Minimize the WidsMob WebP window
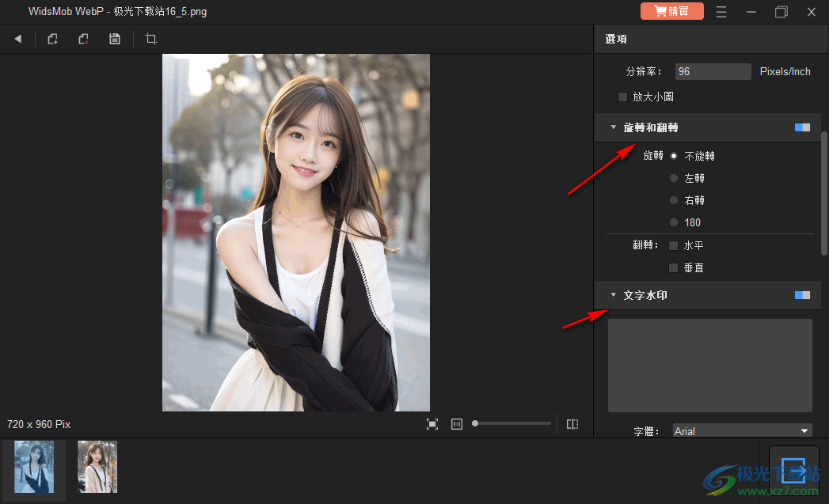The height and width of the screenshot is (504, 829). click(x=751, y=12)
